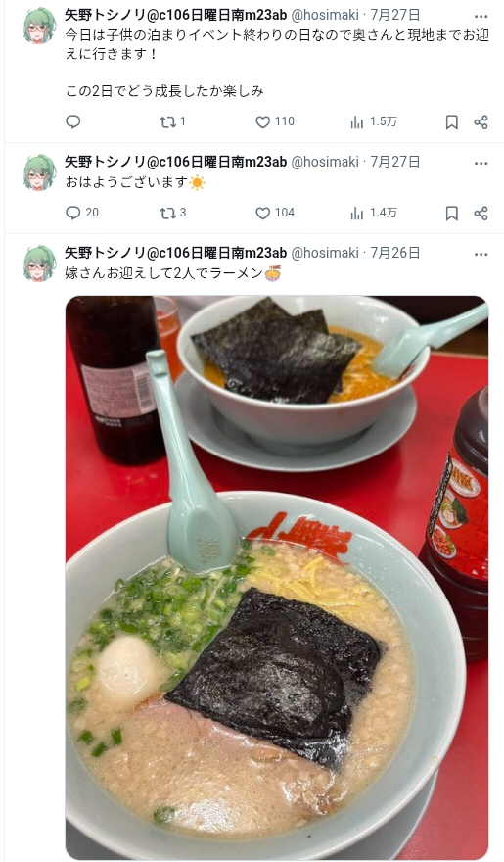Click the green-haired avatar on the good morning tweet
Screen dimensions: 504x862
(x=39, y=172)
